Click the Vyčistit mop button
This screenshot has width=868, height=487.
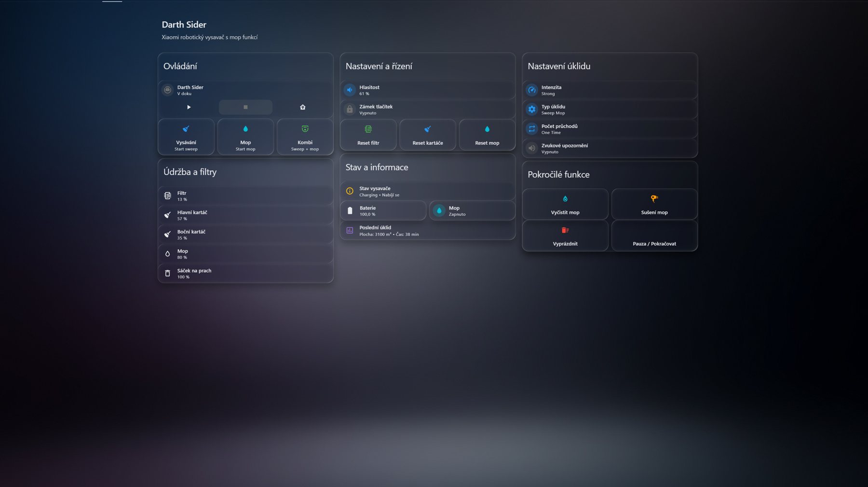(565, 205)
